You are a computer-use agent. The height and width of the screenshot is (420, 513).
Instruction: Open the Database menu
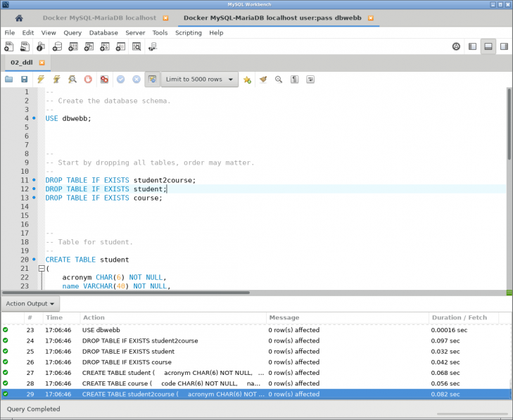click(103, 32)
